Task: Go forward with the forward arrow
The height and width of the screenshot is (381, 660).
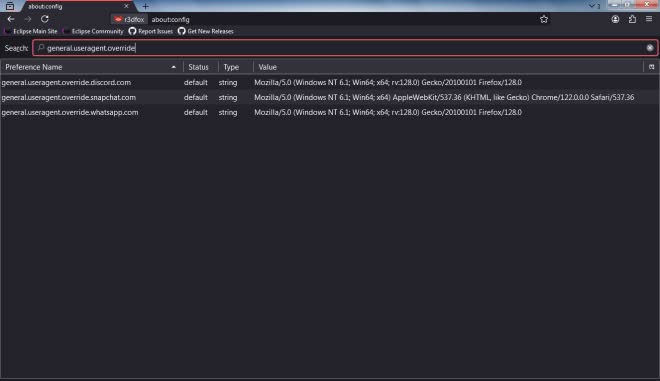Action: coord(28,19)
